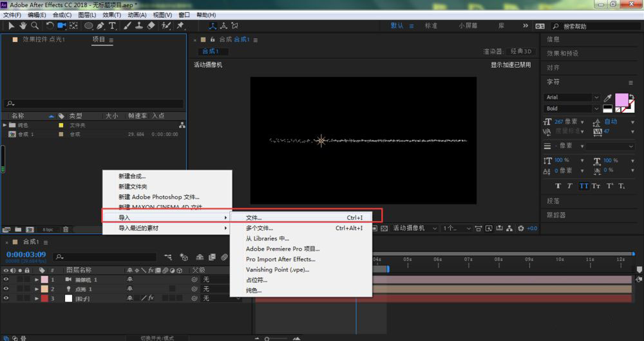Switch to the 标准 workspace
The image size is (644, 341).
pos(431,26)
